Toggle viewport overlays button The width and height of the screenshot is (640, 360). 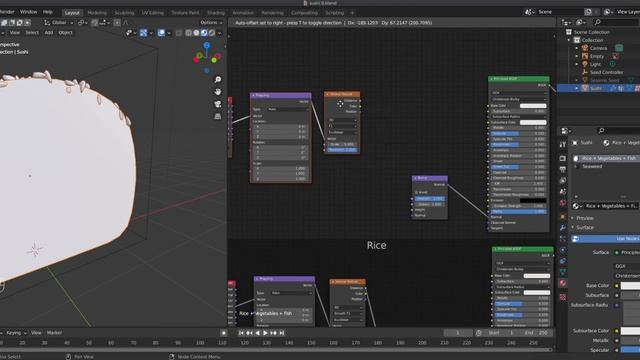tap(161, 33)
